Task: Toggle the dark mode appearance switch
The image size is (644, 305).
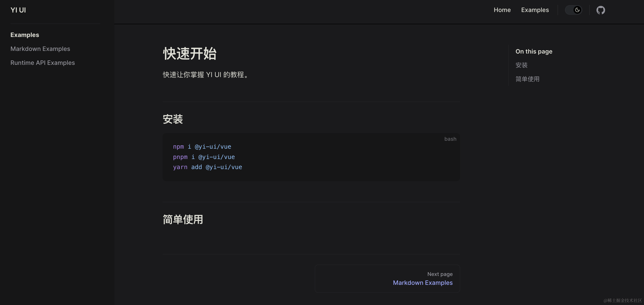Action: click(573, 10)
